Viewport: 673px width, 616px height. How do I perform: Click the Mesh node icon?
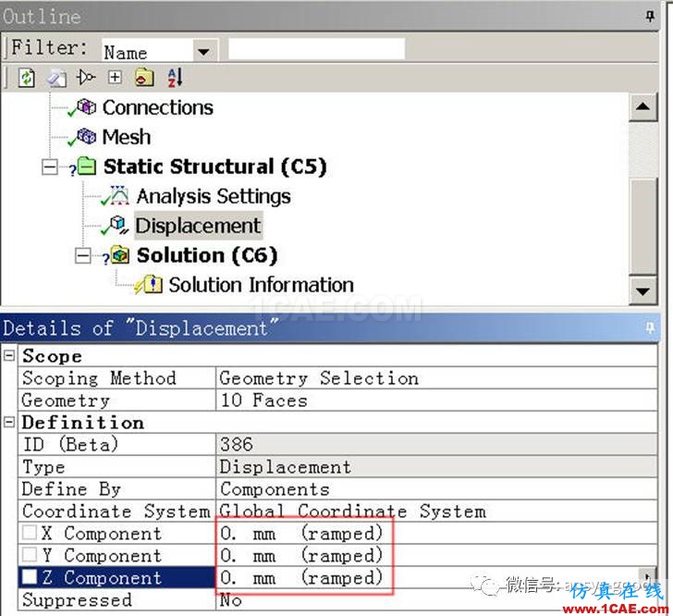[86, 136]
